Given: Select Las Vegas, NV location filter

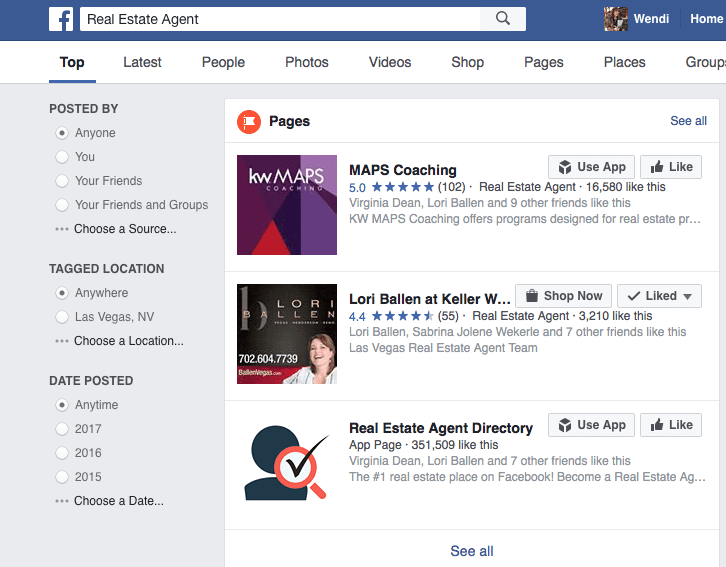Looking at the screenshot, I should pyautogui.click(x=62, y=317).
